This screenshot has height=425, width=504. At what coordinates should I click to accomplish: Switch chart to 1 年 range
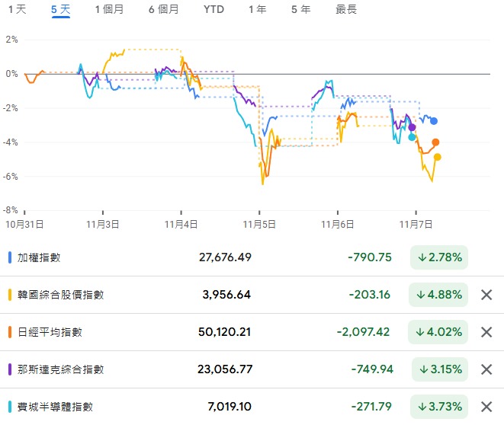click(258, 10)
